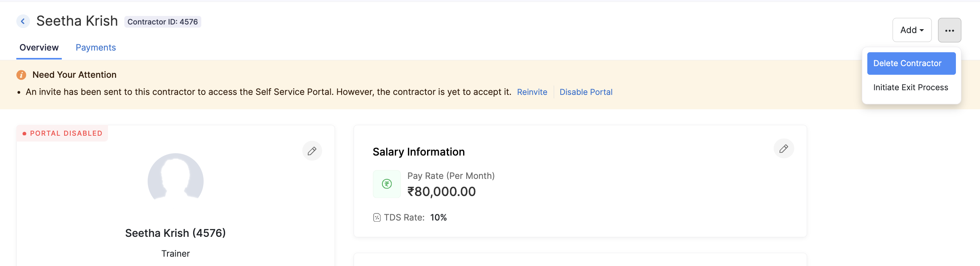
Task: Open the Overview tab
Action: click(39, 47)
